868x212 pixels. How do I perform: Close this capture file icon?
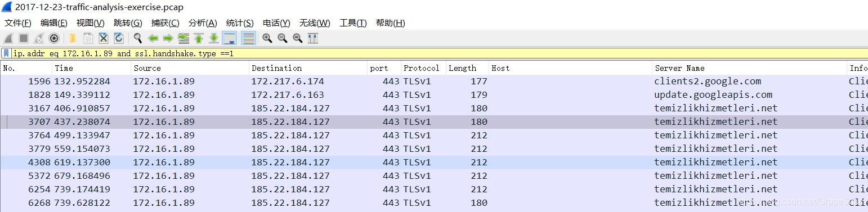pos(104,38)
